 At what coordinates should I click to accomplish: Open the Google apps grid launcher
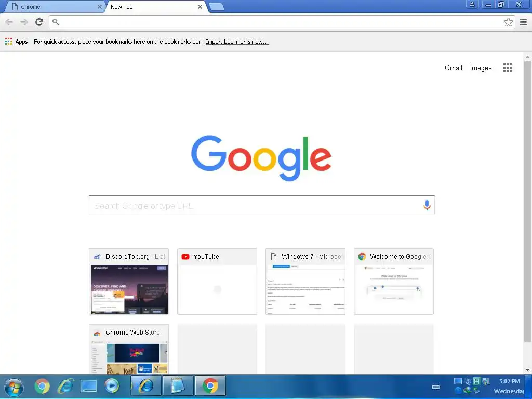[x=507, y=68]
